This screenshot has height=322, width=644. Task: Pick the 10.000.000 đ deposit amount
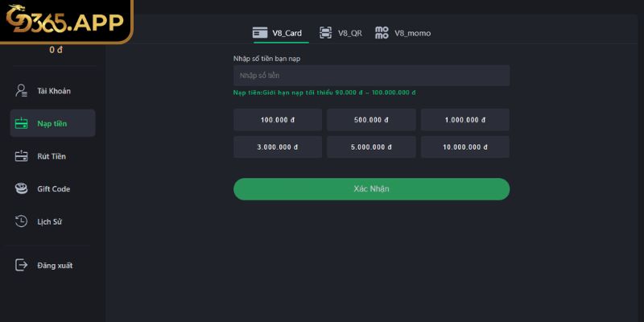pyautogui.click(x=464, y=147)
